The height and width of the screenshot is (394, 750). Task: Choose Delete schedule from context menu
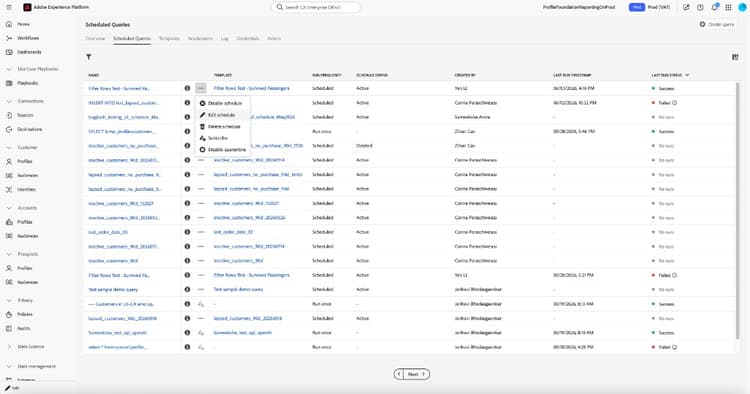tap(221, 127)
